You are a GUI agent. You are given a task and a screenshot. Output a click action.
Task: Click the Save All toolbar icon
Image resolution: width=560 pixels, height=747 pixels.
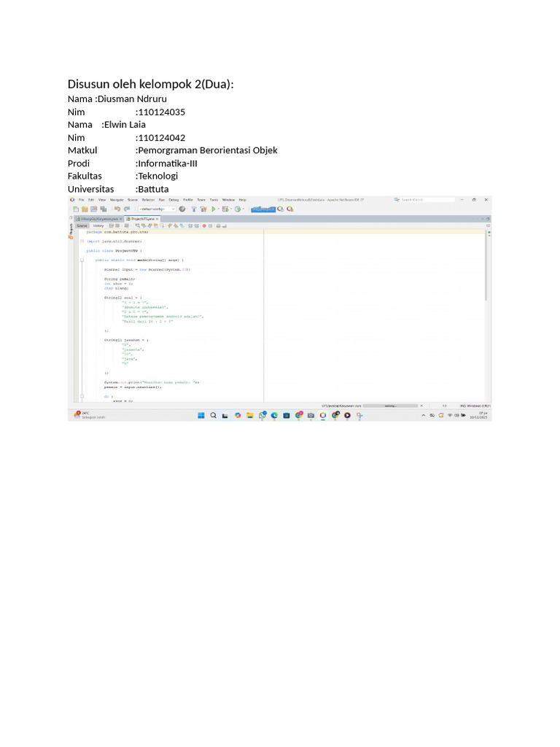pos(104,209)
